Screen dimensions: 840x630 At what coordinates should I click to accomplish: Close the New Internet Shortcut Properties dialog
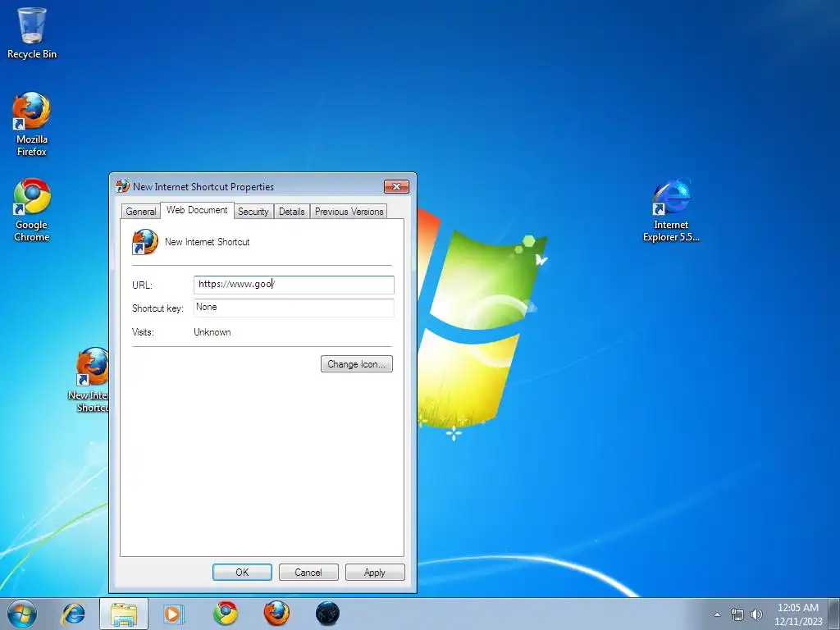pyautogui.click(x=396, y=186)
